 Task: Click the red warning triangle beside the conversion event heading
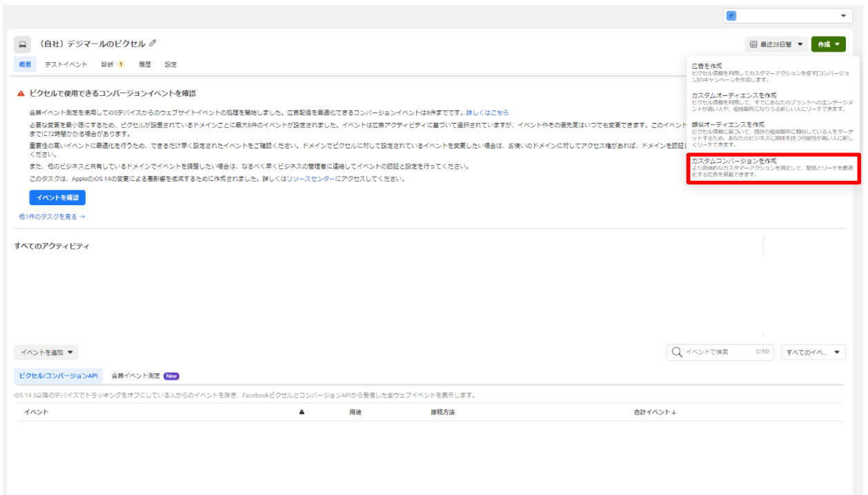tap(21, 93)
